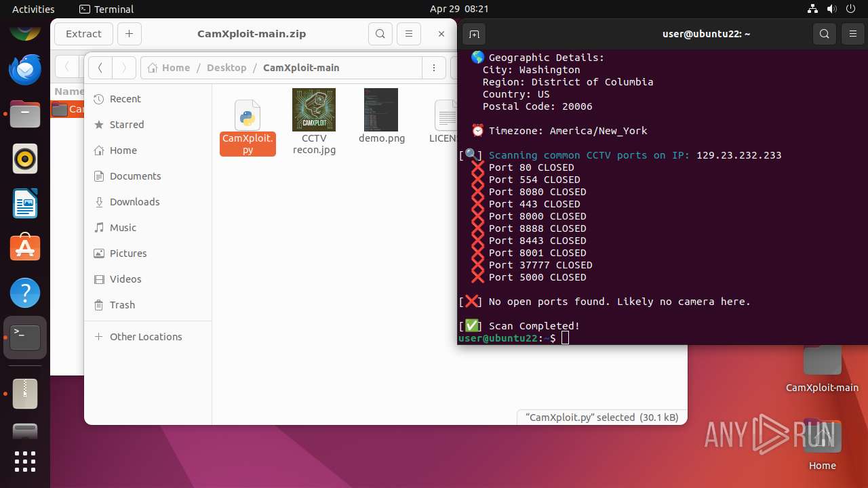Click the add files plus button
868x488 pixels.
[x=129, y=34]
